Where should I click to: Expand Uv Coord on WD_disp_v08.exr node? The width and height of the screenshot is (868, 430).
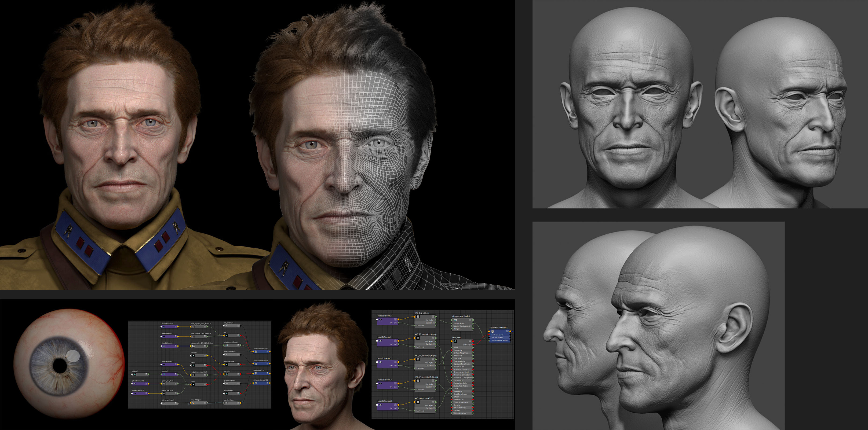coord(416,326)
